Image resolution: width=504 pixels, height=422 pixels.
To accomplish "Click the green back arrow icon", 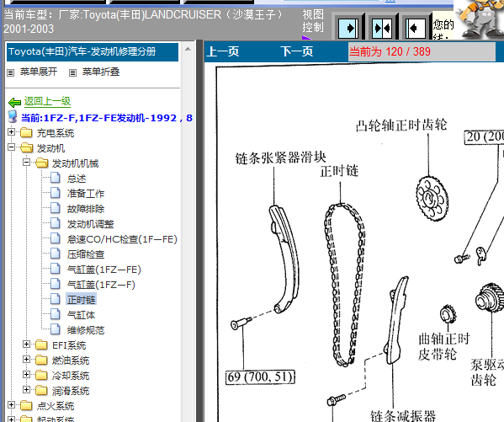I will point(14,103).
